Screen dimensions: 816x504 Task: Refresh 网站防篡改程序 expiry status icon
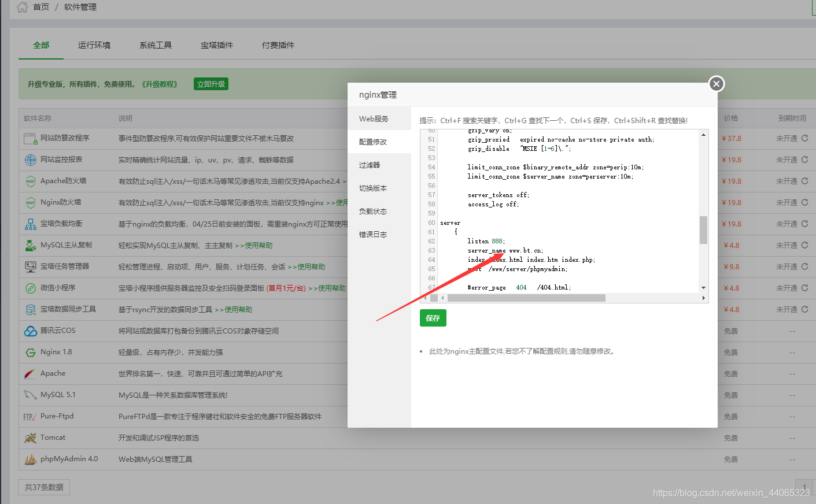click(804, 138)
